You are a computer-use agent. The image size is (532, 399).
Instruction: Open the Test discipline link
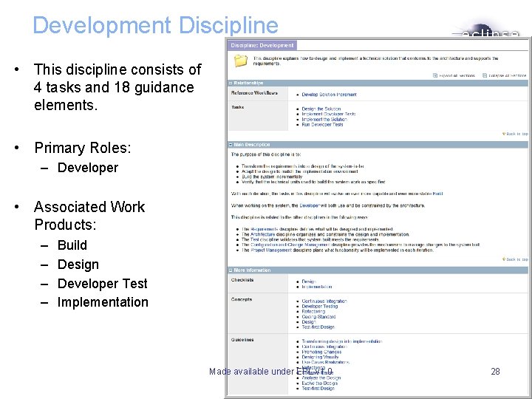click(x=254, y=239)
